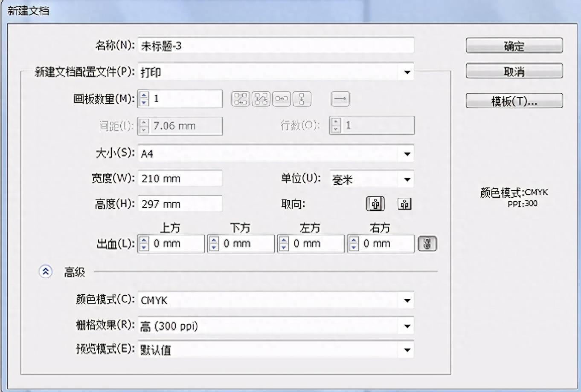
Task: Click the 上方 bleed value field
Action: pyautogui.click(x=177, y=244)
